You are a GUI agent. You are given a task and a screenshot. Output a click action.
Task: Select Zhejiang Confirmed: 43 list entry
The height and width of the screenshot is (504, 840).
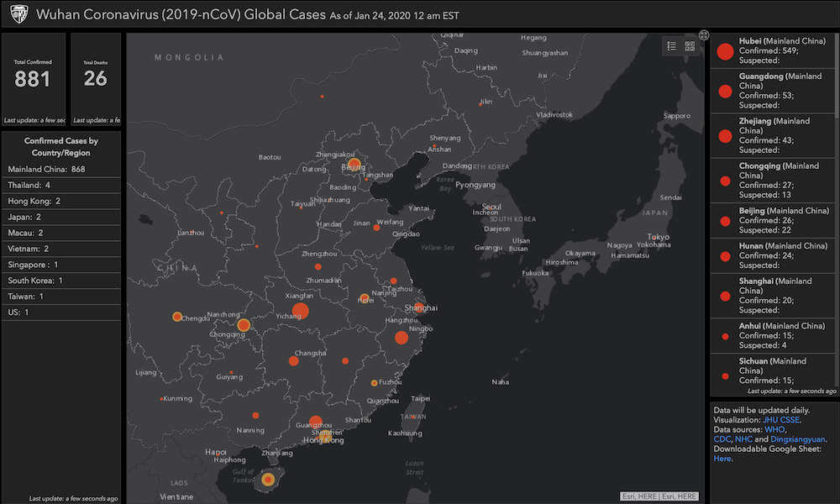click(x=773, y=135)
